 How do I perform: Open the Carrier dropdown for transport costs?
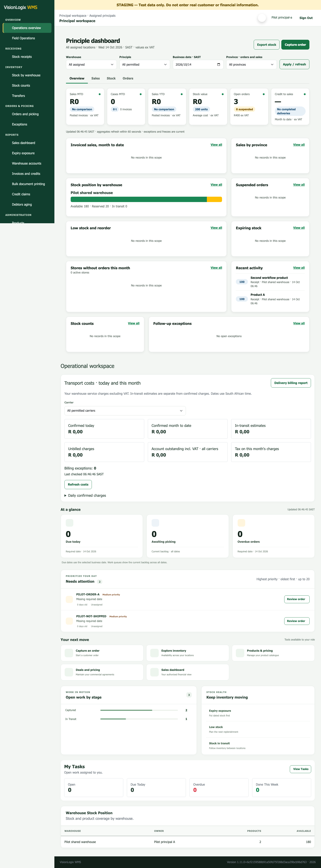(x=125, y=411)
